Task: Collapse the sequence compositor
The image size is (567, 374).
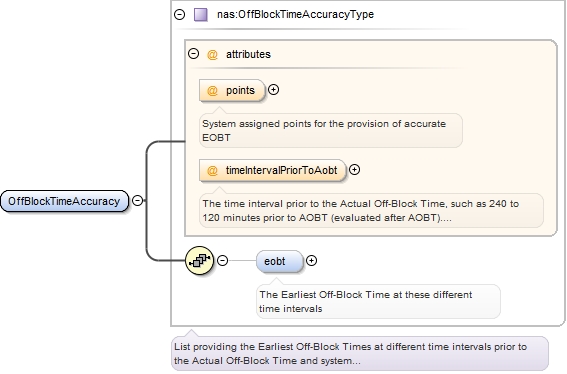Action: point(222,260)
